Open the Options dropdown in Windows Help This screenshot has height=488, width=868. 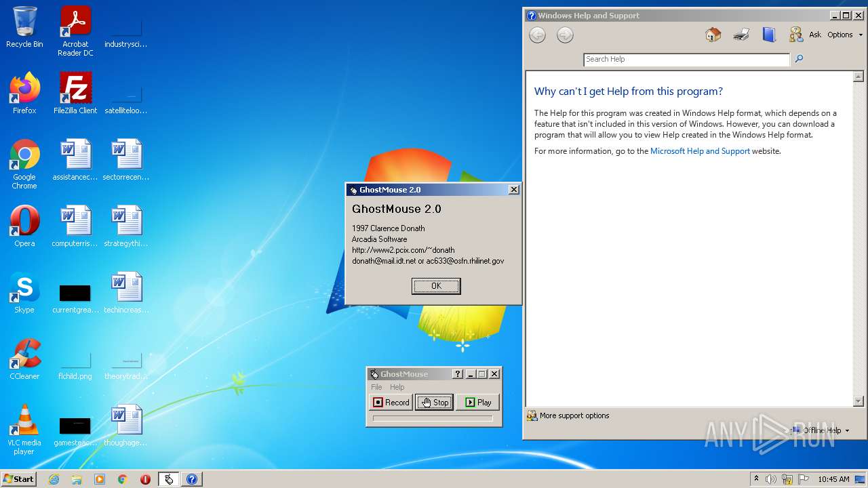[845, 35]
